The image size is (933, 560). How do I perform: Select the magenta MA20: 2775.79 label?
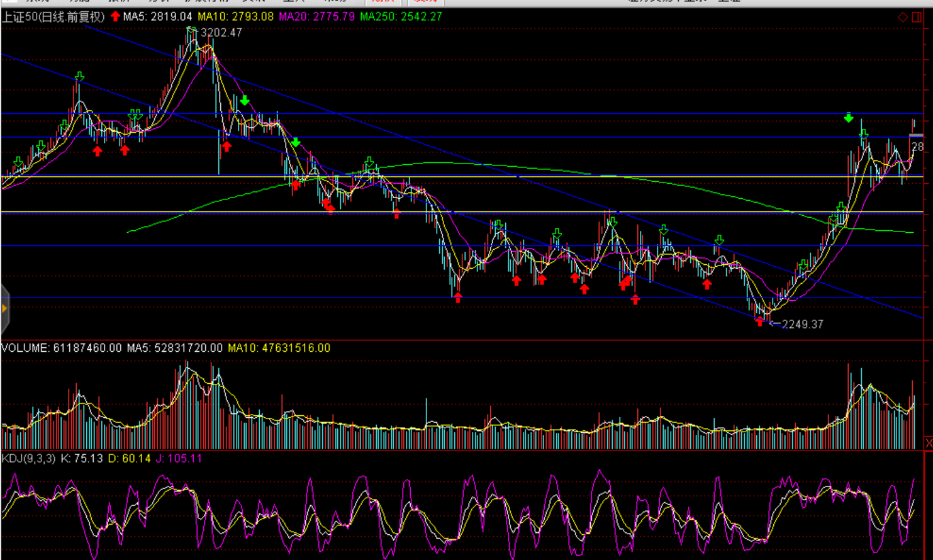coord(316,17)
